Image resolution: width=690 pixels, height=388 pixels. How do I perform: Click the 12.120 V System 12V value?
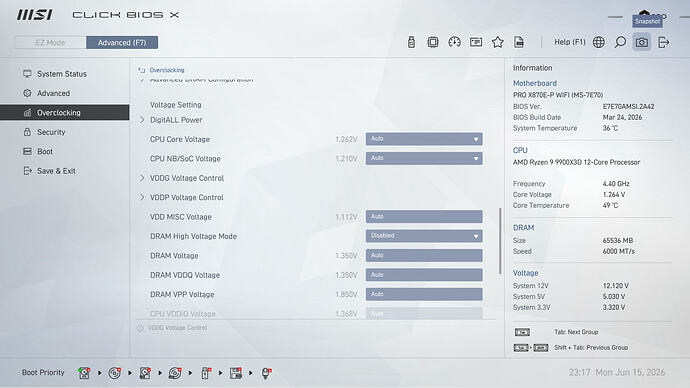point(616,286)
